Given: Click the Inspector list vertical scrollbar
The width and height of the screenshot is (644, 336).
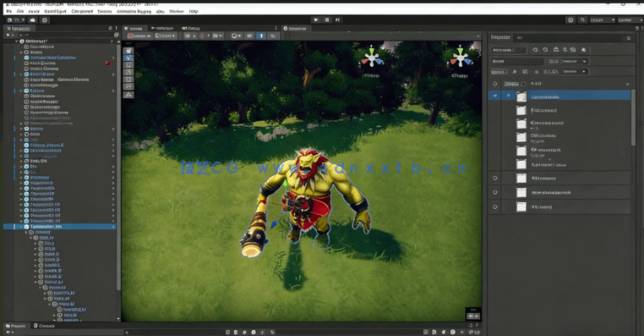Looking at the screenshot, I should pyautogui.click(x=633, y=117).
